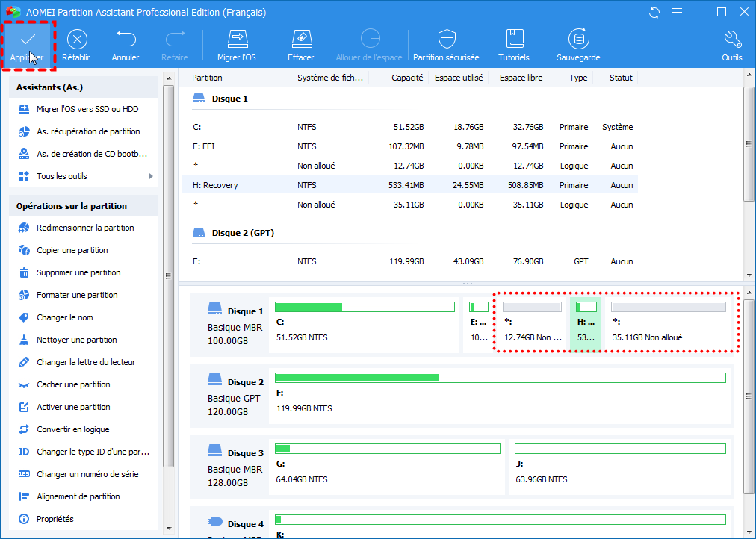Click the Appliquer checkmark icon
The image size is (756, 539).
click(27, 40)
